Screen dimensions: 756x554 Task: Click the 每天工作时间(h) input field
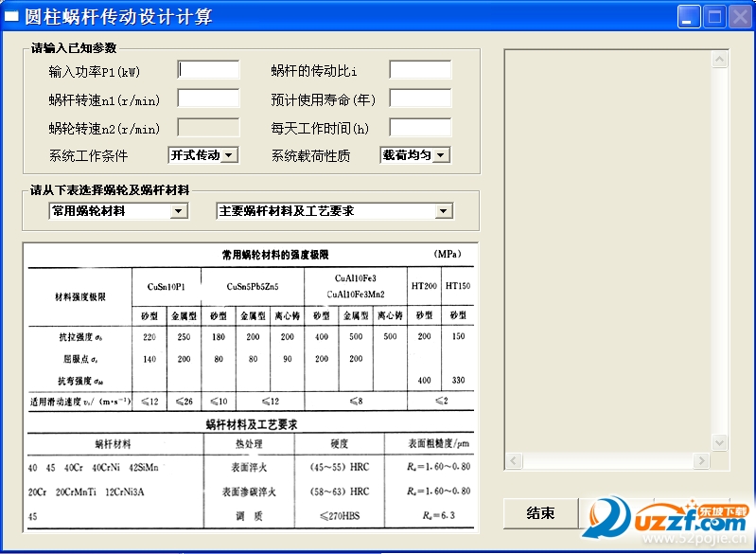click(420, 127)
